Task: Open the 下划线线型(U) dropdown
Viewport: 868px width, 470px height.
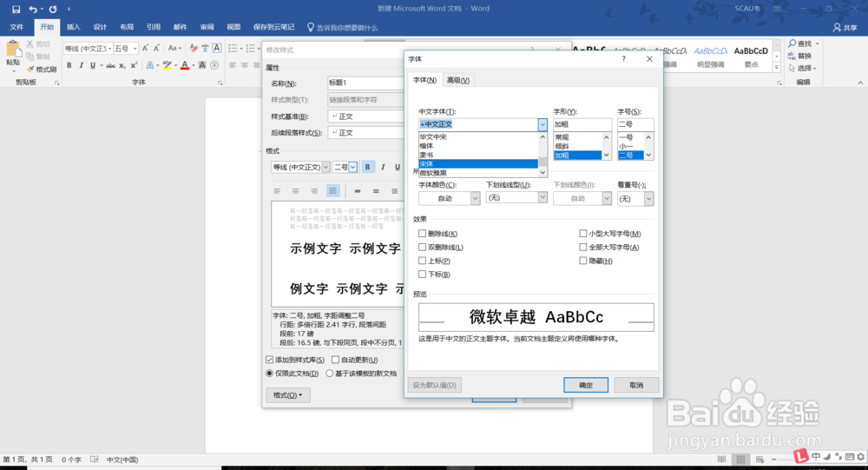Action: click(x=542, y=197)
